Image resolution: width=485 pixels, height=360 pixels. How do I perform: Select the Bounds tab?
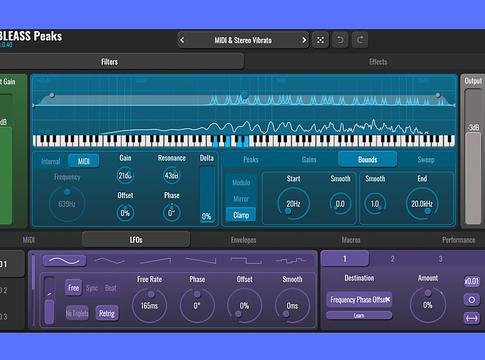pos(367,159)
